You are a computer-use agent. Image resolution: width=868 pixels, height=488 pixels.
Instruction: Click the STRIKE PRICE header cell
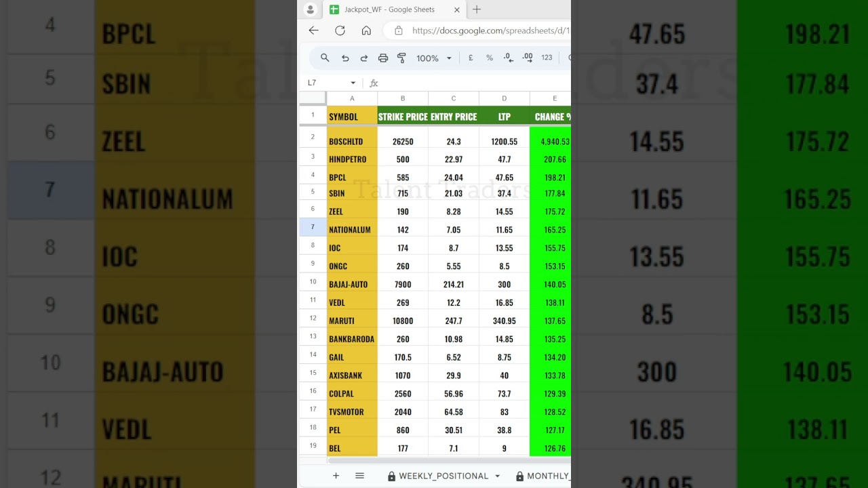(x=403, y=117)
